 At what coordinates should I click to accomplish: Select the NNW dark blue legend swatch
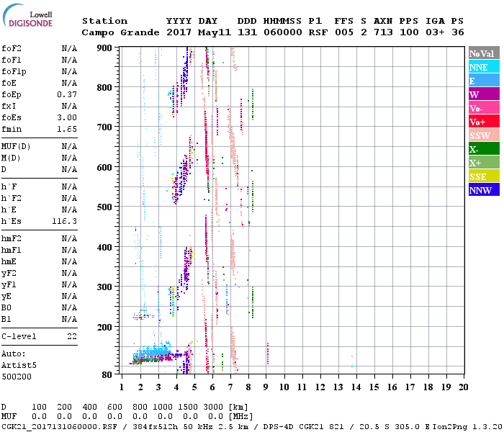[x=484, y=190]
